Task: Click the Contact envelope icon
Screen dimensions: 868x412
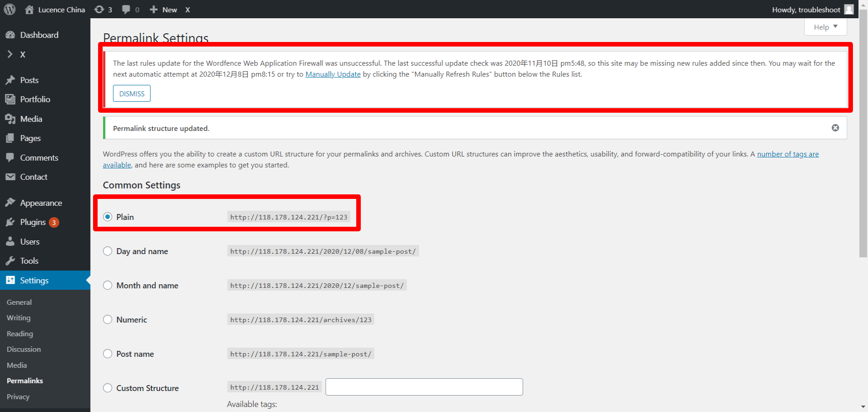Action: pyautogui.click(x=10, y=177)
